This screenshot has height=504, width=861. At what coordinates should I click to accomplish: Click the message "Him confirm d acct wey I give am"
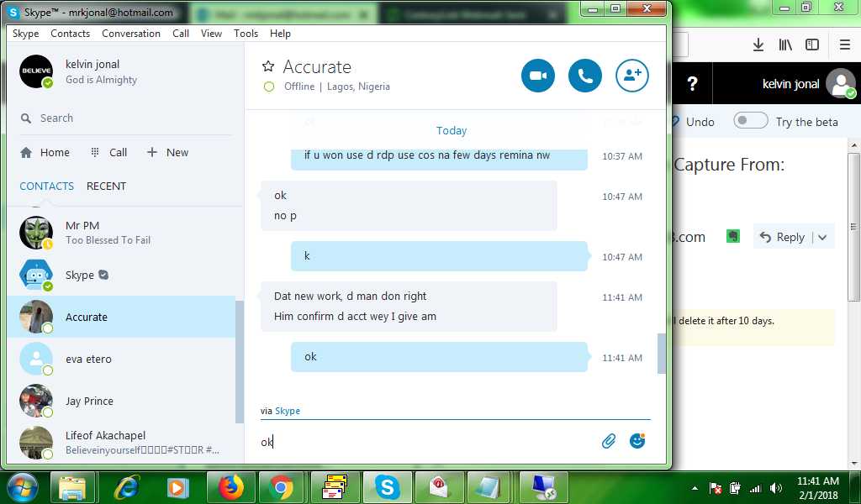[x=356, y=316]
